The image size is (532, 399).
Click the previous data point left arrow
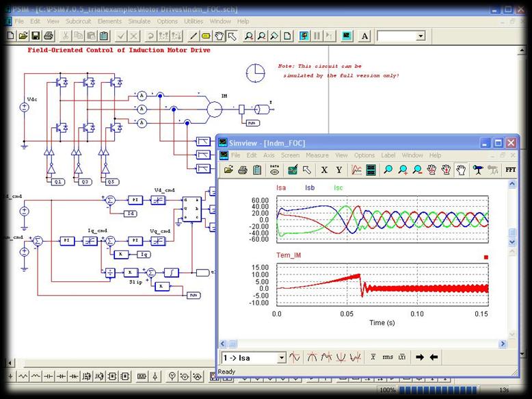point(434,357)
